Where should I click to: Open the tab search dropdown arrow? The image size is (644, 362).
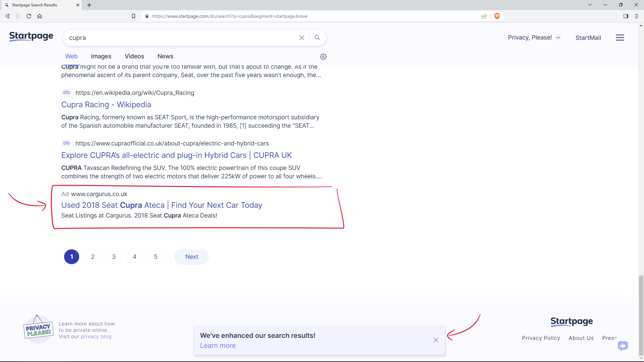590,5
